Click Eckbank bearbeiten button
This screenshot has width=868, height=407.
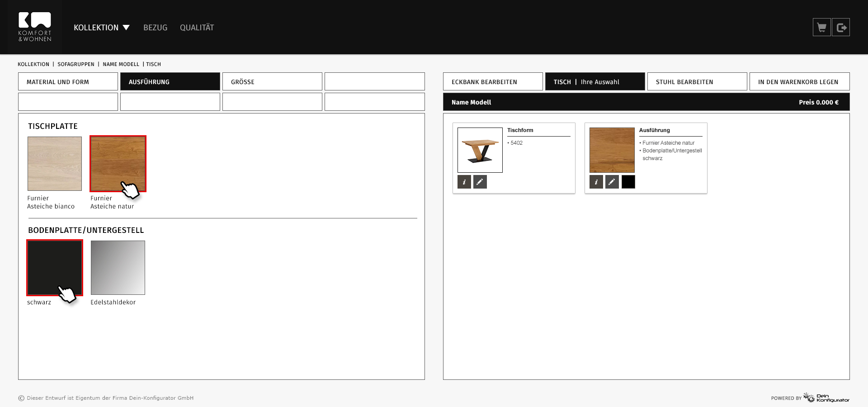click(x=493, y=82)
